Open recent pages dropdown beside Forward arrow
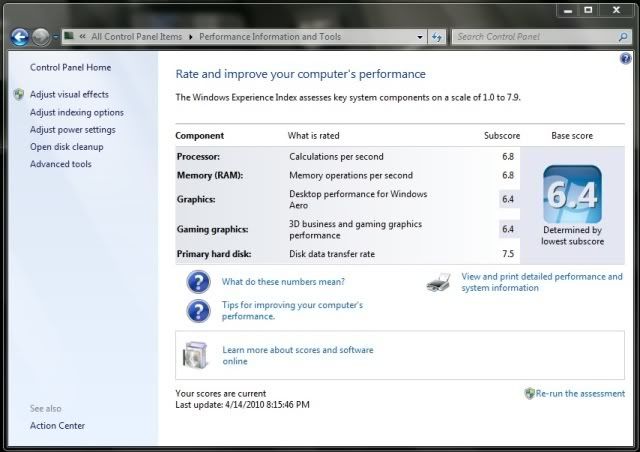 (55, 37)
